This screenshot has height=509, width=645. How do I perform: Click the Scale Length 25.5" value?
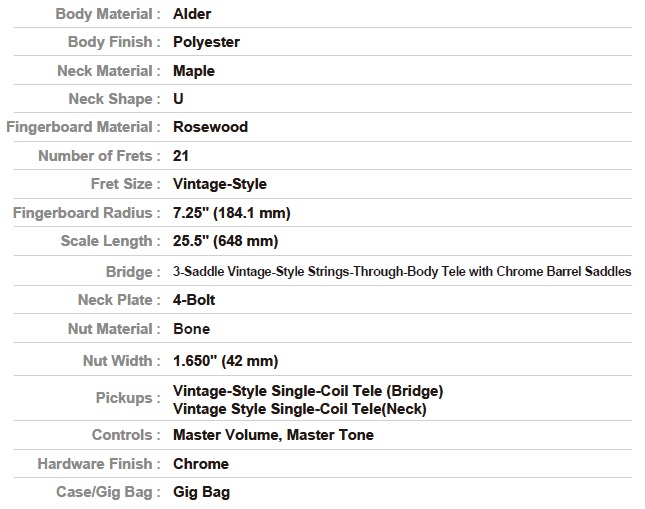pos(225,241)
